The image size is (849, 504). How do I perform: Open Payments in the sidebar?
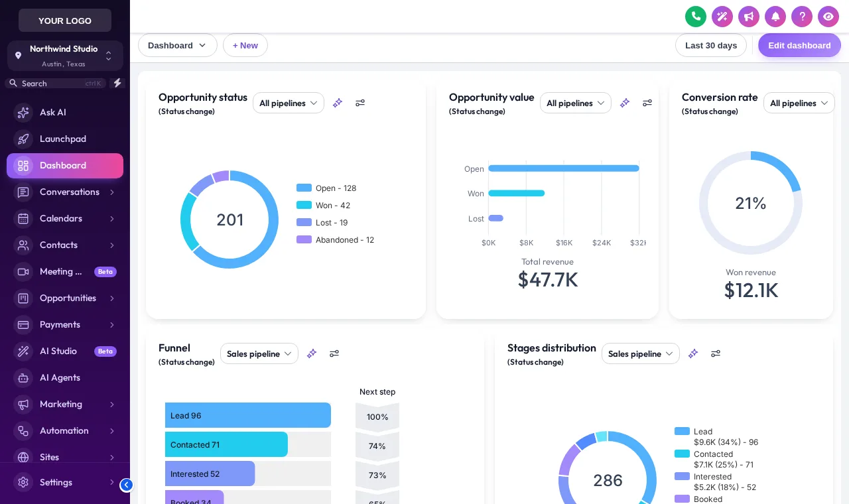[65, 325]
